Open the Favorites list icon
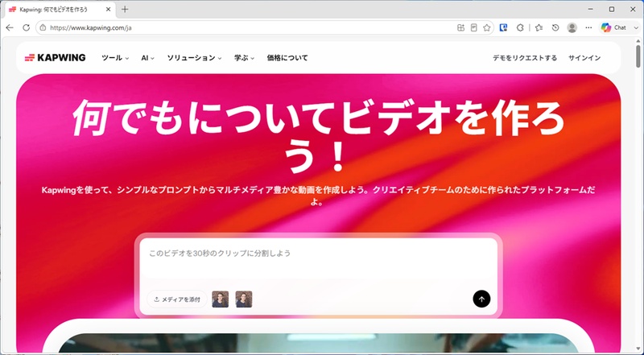This screenshot has height=355, width=644. tap(539, 27)
